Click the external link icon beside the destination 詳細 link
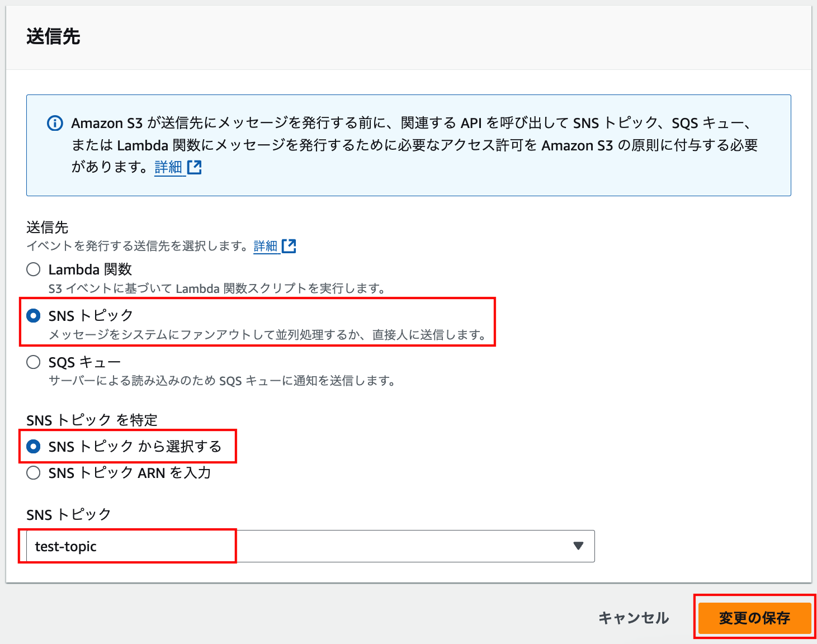The width and height of the screenshot is (817, 644). pos(289,246)
